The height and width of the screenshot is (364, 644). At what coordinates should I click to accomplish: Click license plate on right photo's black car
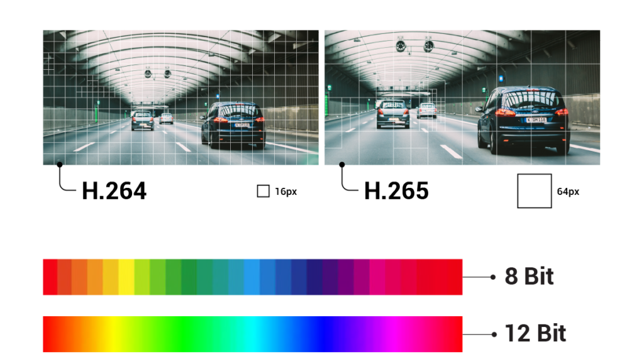click(x=536, y=119)
